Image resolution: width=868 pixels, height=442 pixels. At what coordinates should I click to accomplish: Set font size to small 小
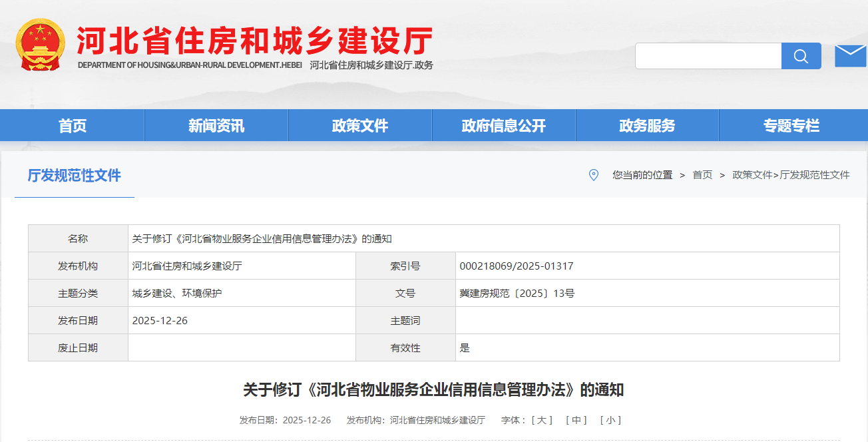(610, 420)
